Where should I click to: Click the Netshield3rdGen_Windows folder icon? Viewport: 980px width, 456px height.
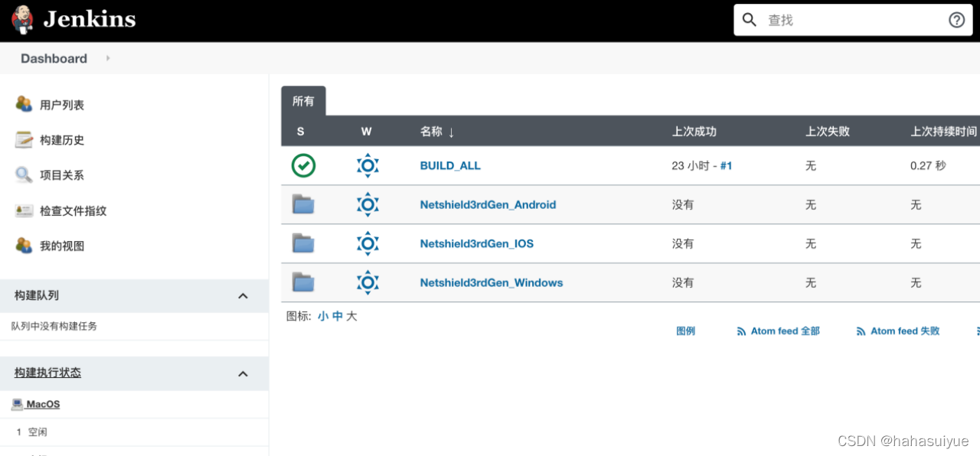click(x=303, y=282)
